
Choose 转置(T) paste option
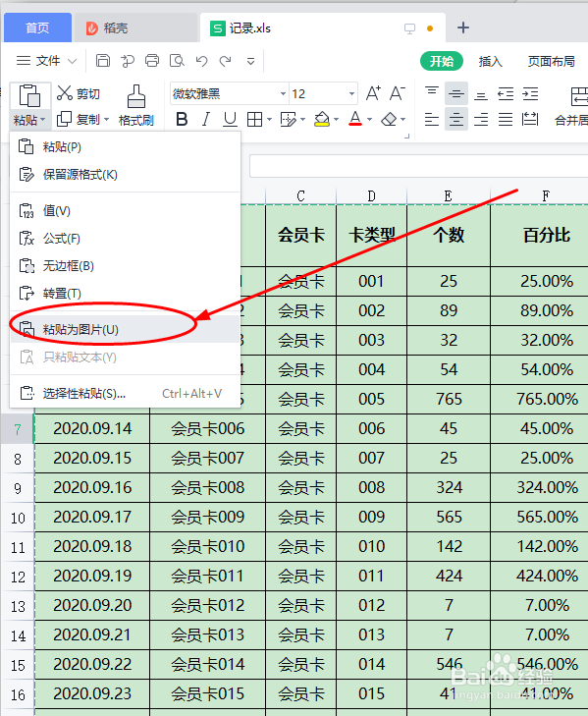pyautogui.click(x=125, y=293)
